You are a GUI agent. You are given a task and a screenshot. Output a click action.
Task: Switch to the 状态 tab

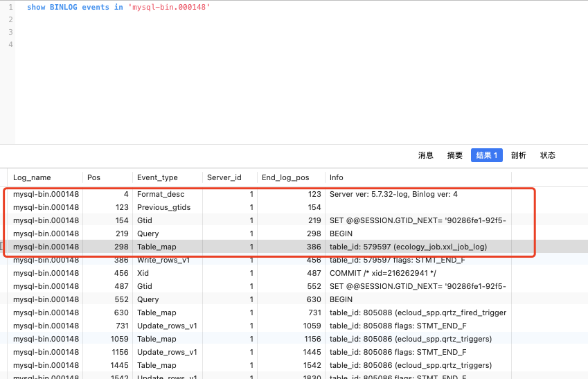coord(547,155)
